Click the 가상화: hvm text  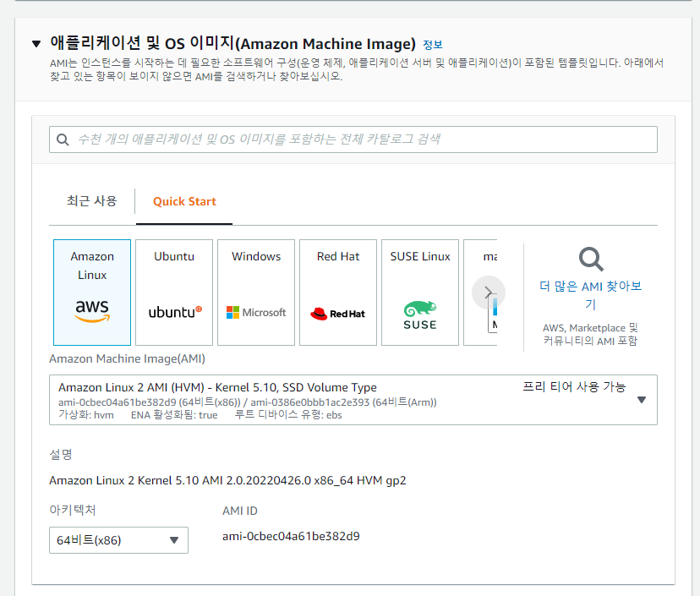[x=86, y=415]
